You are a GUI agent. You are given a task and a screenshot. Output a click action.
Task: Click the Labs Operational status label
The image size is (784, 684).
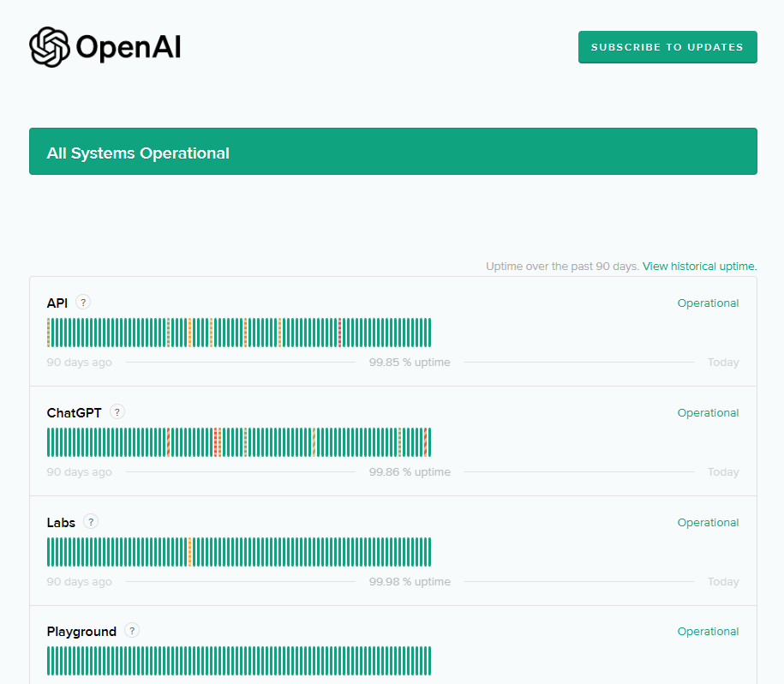(x=708, y=523)
